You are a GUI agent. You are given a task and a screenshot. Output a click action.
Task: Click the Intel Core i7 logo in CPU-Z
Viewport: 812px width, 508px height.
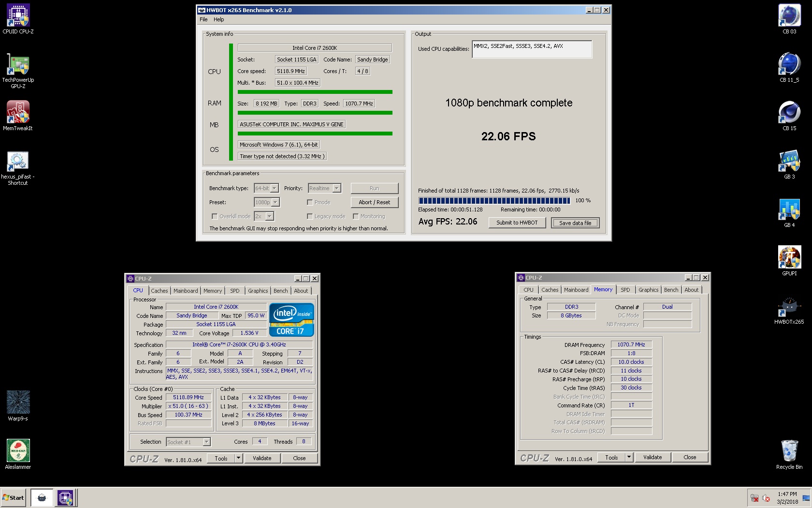291,320
